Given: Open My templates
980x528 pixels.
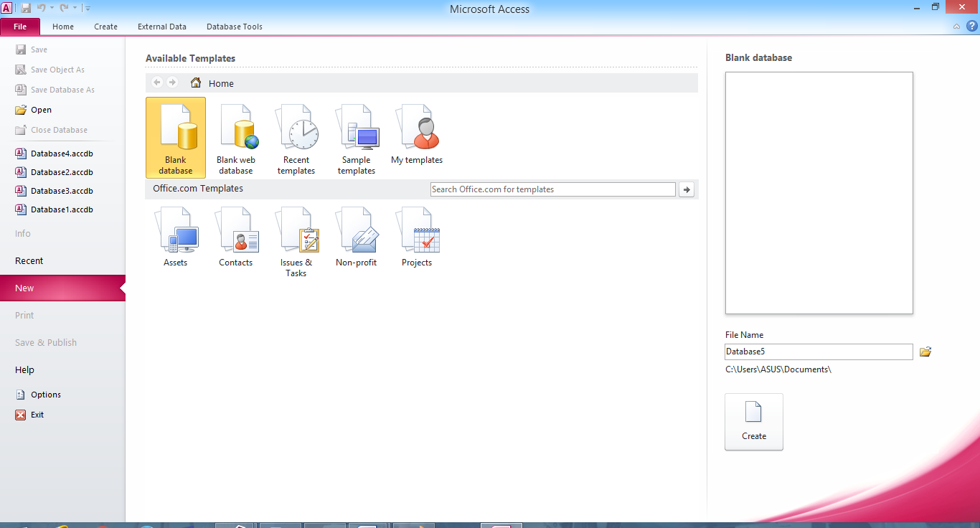Looking at the screenshot, I should pyautogui.click(x=416, y=133).
